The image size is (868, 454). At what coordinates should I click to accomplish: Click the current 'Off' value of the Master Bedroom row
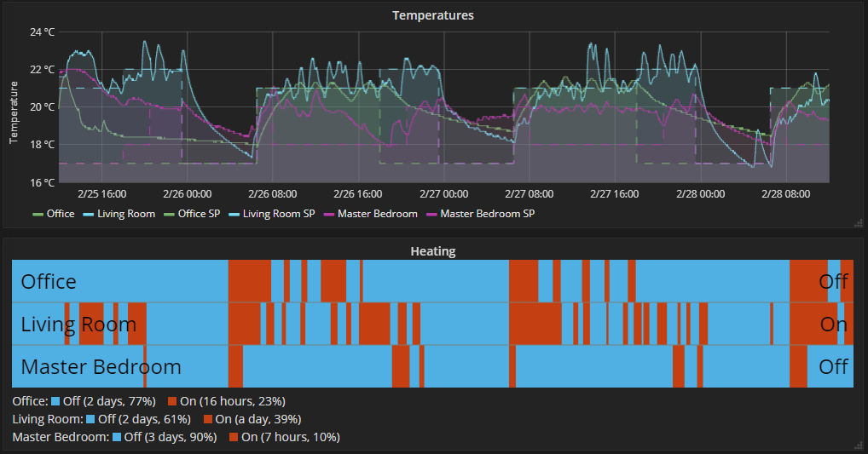(x=833, y=366)
